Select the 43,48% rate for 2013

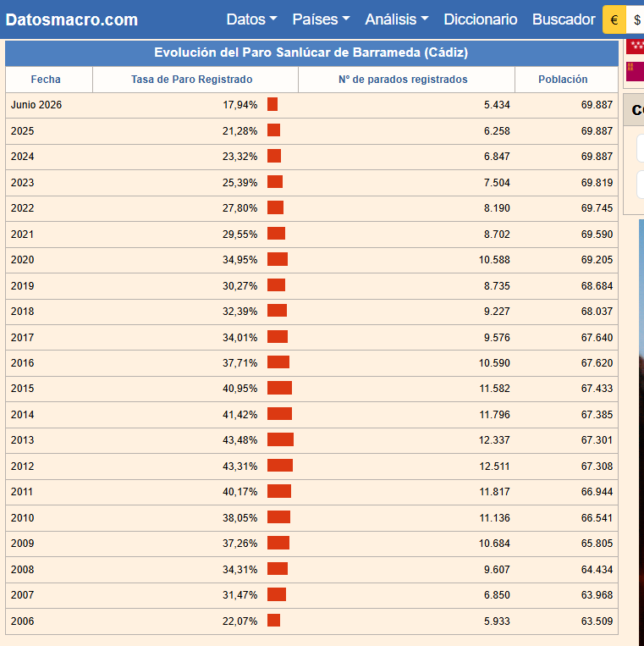tap(240, 440)
